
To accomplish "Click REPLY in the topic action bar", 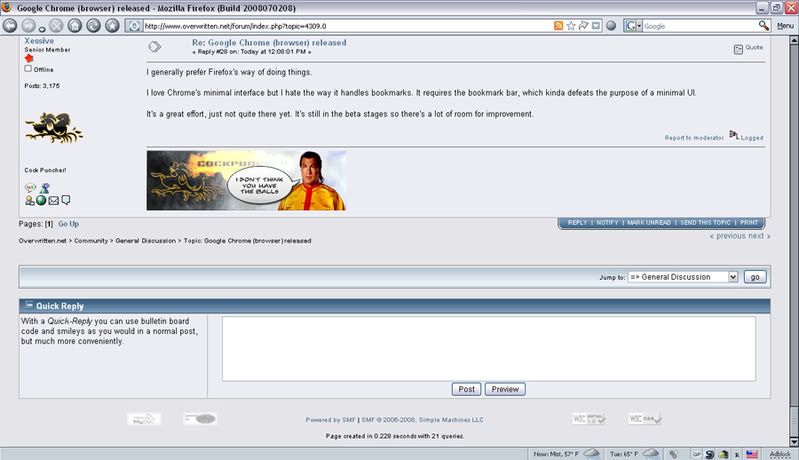I will pyautogui.click(x=577, y=223).
